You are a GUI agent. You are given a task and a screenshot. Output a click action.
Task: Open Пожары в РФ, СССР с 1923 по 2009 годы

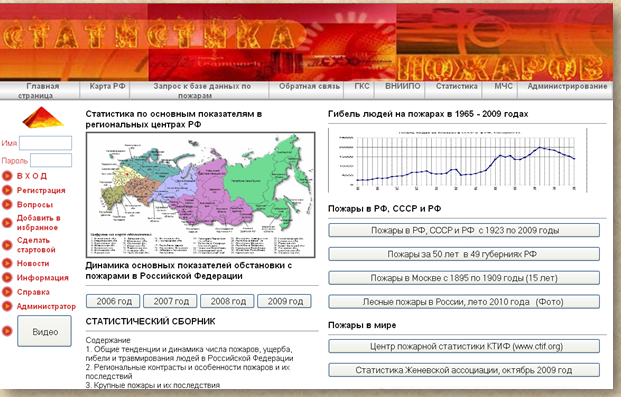[x=464, y=230]
